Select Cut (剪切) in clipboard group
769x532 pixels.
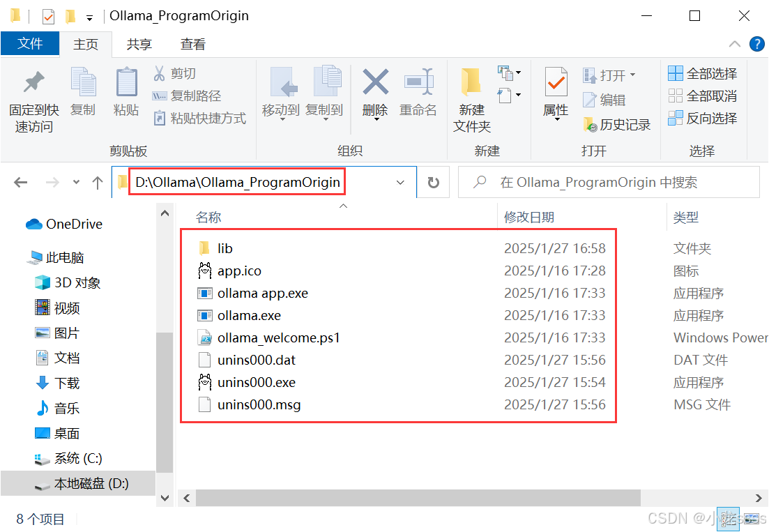point(174,73)
